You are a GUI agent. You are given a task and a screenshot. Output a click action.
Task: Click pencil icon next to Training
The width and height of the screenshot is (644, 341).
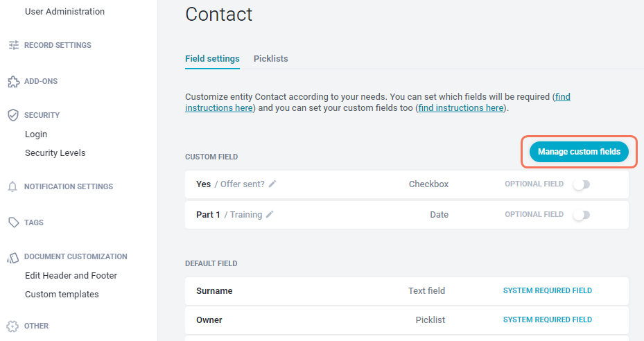click(270, 214)
